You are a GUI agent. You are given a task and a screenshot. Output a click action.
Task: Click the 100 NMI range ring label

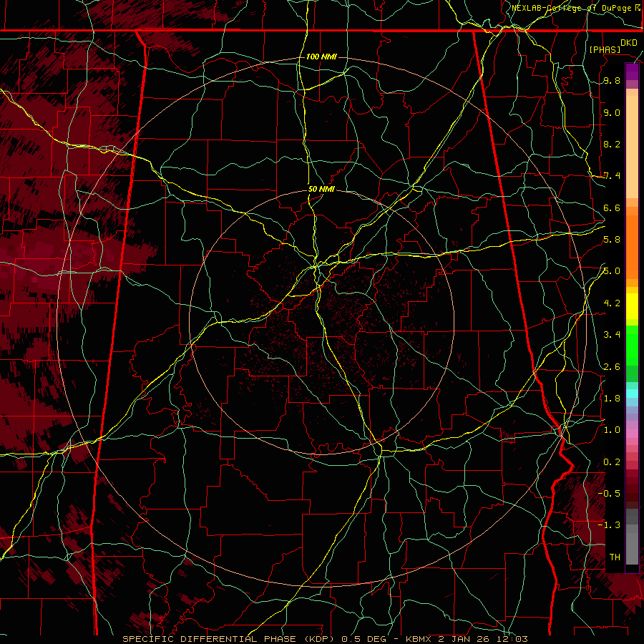(321, 57)
